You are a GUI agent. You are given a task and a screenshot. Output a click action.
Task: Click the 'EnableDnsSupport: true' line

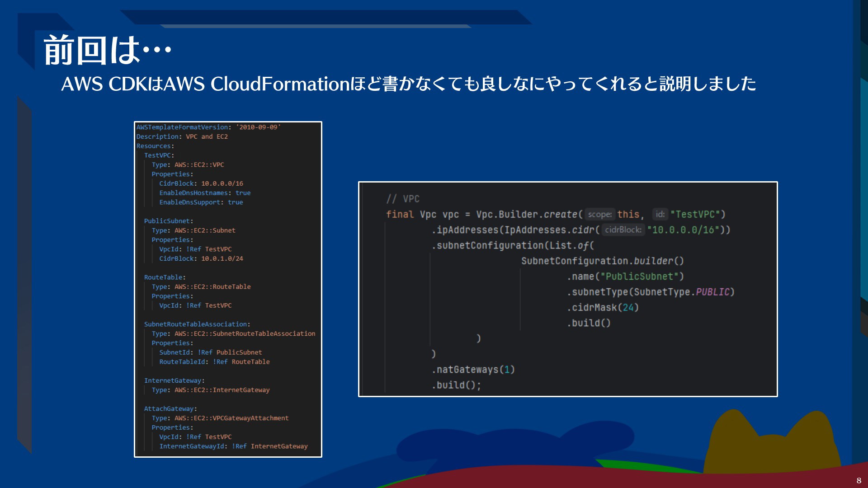(201, 202)
